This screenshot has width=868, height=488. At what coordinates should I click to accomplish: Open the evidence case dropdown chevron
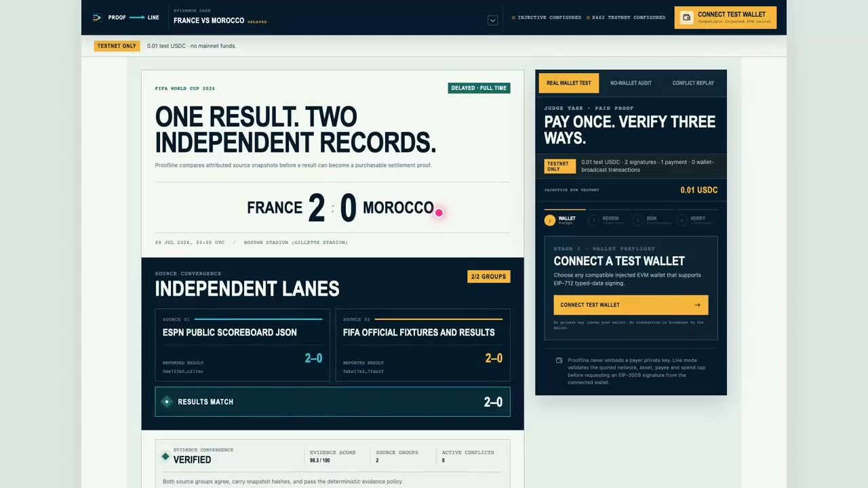click(x=493, y=20)
